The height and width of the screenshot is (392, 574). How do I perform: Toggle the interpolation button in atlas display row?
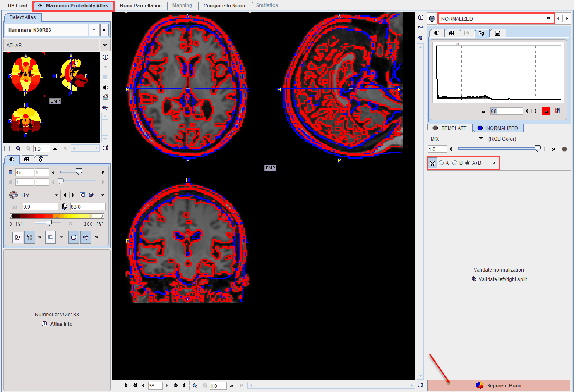[17, 237]
